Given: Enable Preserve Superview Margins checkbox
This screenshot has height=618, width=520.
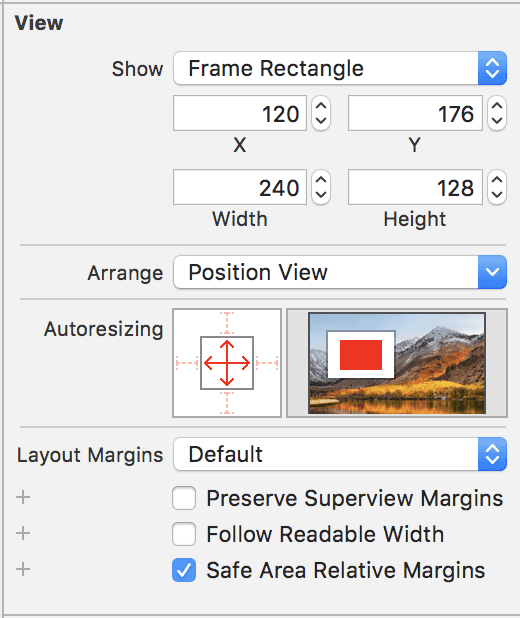Looking at the screenshot, I should coord(184,498).
